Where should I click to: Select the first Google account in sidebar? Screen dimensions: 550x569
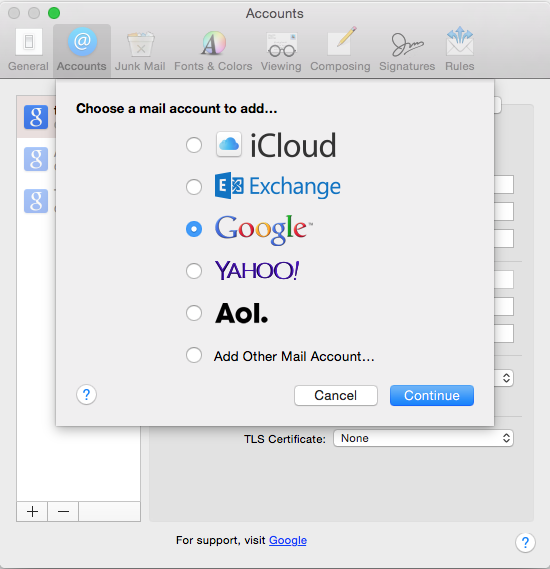coord(36,117)
